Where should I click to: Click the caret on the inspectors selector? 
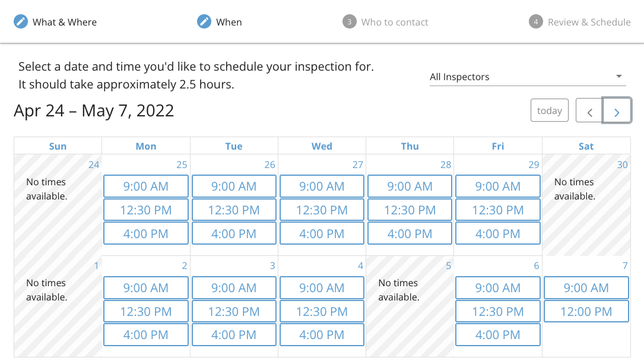coord(618,77)
